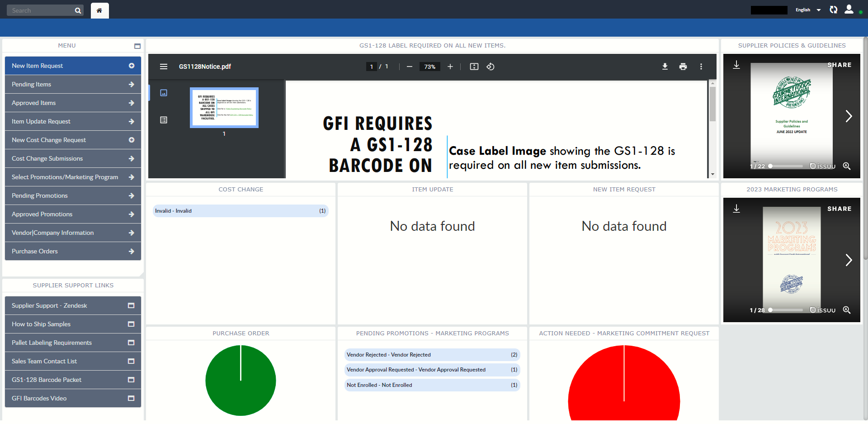
Task: Zoom in the PDF with plus icon
Action: click(x=450, y=67)
